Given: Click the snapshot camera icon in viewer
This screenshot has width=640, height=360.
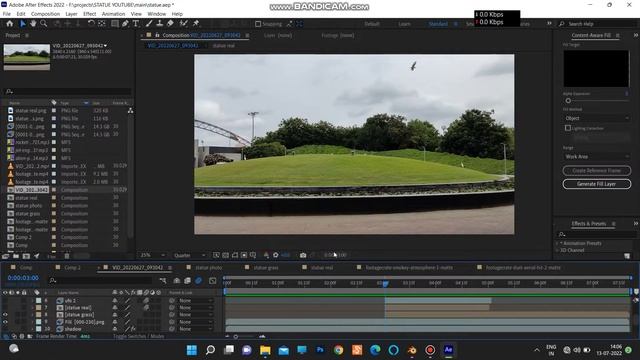Looking at the screenshot, I should [303, 255].
